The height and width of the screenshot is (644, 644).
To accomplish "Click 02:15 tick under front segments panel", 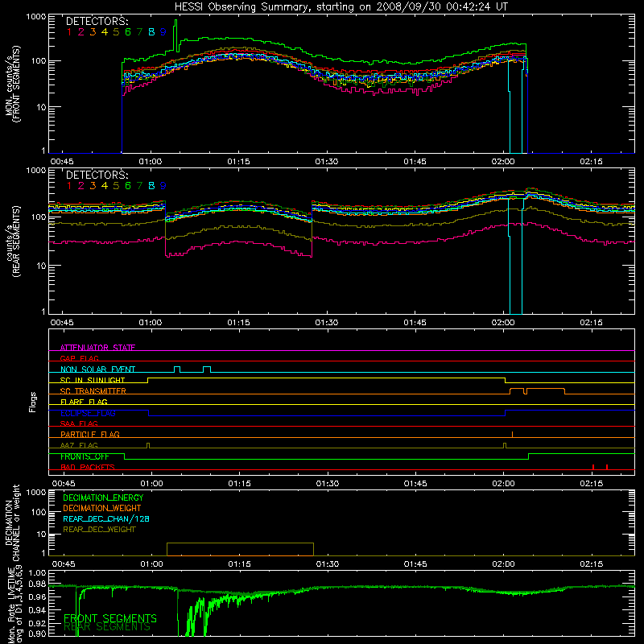I will pyautogui.click(x=592, y=162).
